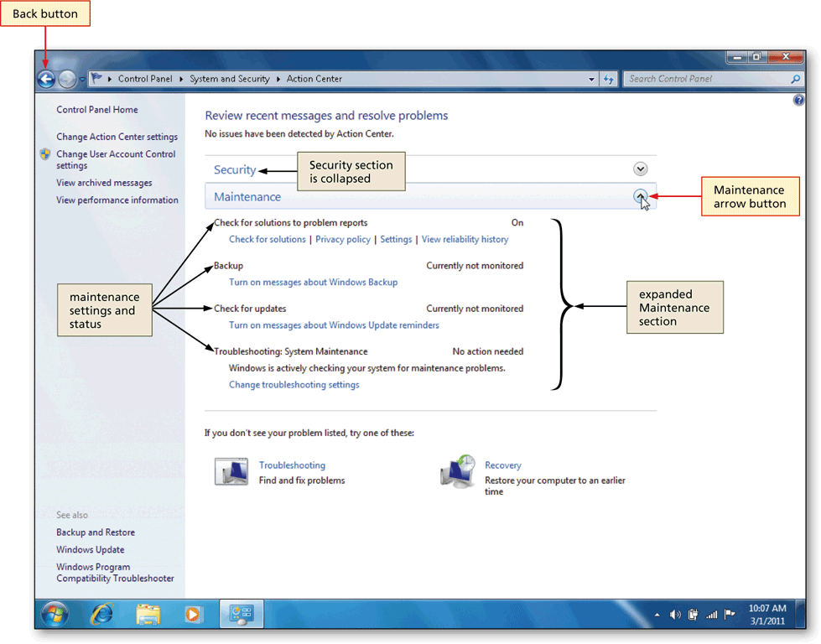Click the "Currently not monitored" status beside Backup
This screenshot has width=821, height=644.
point(475,266)
